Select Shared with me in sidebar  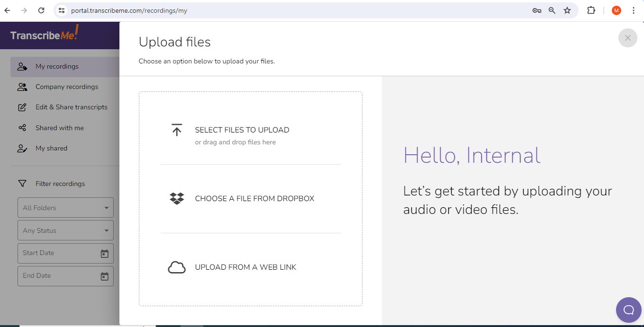tap(59, 128)
